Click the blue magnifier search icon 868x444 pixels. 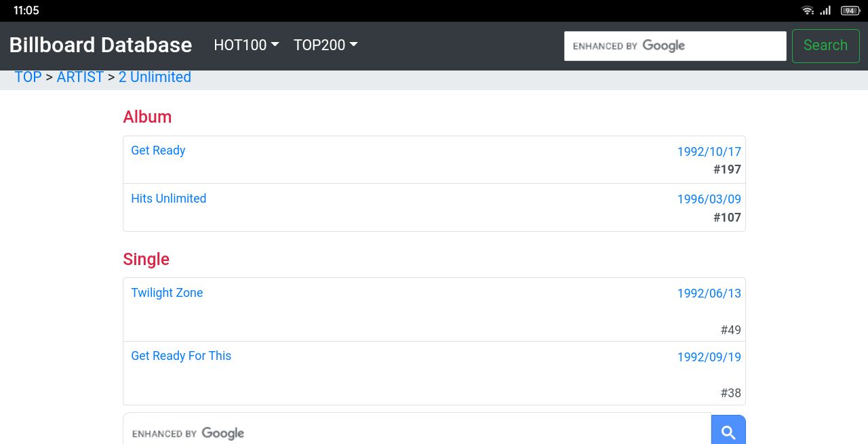click(x=728, y=432)
